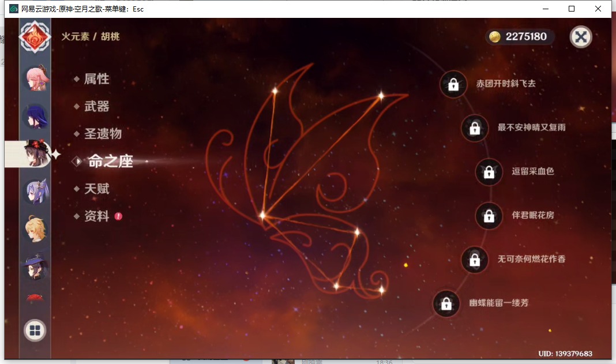Select the pink-haired character portrait
The width and height of the screenshot is (616, 364).
pos(36,78)
